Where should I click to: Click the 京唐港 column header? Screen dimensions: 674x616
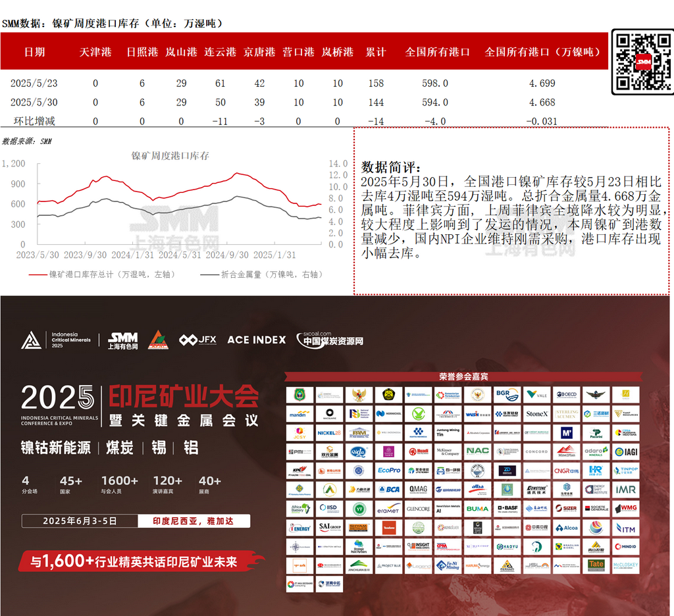point(259,52)
